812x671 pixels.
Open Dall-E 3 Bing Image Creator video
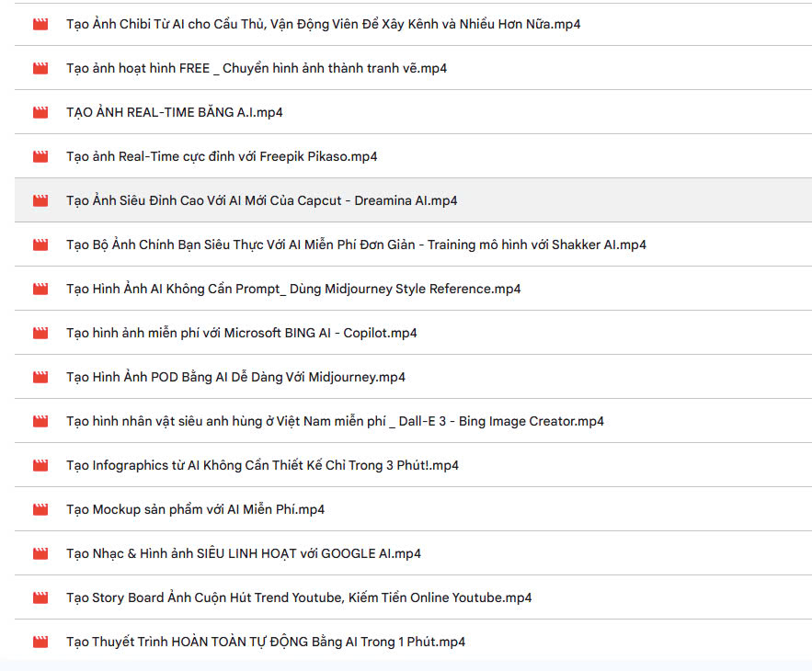pos(413,421)
